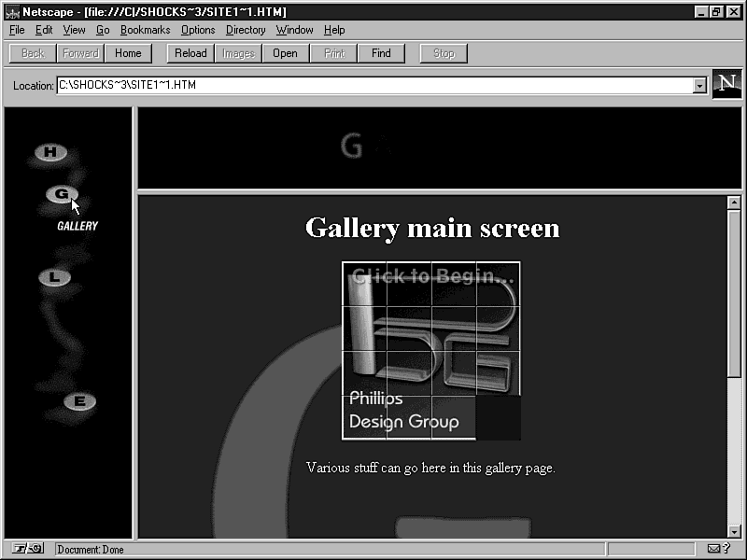747x560 pixels.
Task: Click the E navigation button in sidebar
Action: (79, 401)
